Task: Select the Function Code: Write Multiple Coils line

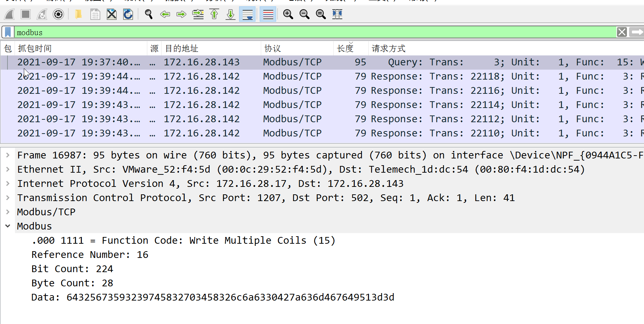Action: pos(183,241)
